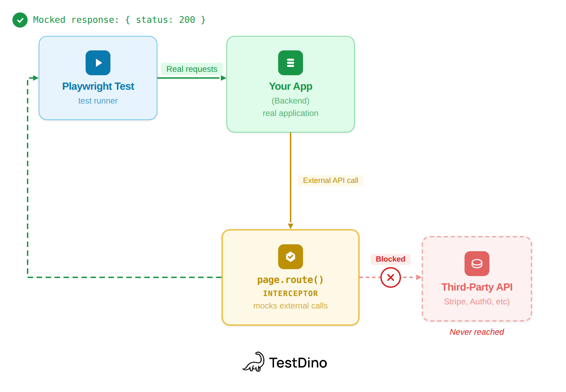The image size is (566, 392).
Task: Toggle the Blocked status indicator
Action: click(x=390, y=259)
